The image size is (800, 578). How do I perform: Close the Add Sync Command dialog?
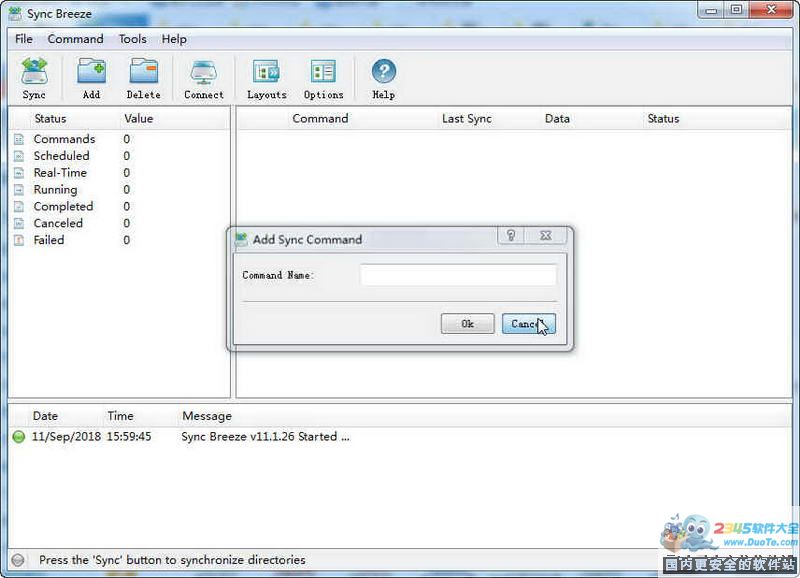tap(545, 235)
